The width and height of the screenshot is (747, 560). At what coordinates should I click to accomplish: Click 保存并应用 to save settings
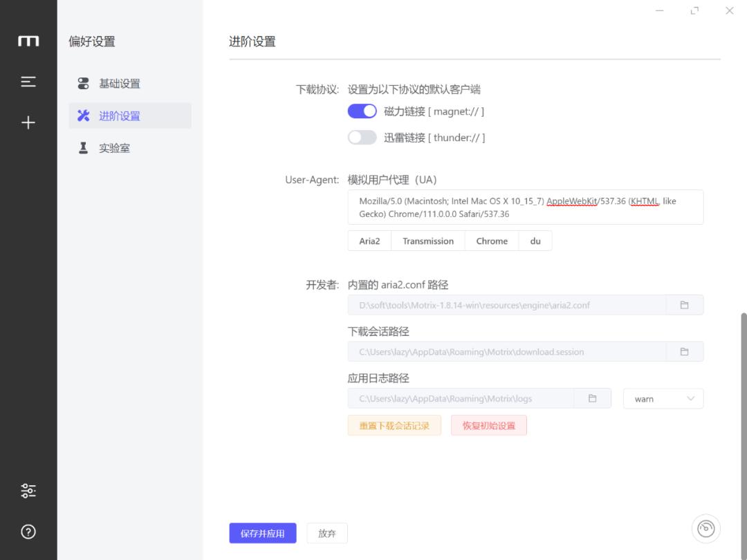(263, 533)
